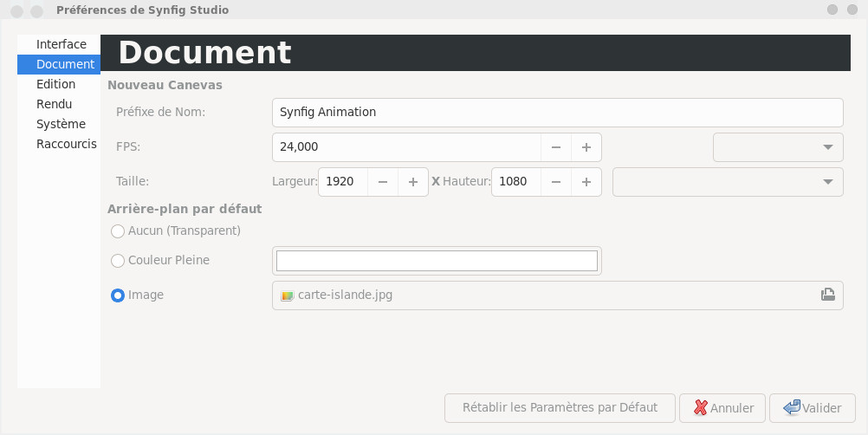Viewport: 868px width, 435px height.
Task: Click Rétablir les Paramètres par Défaut
Action: pyautogui.click(x=559, y=407)
